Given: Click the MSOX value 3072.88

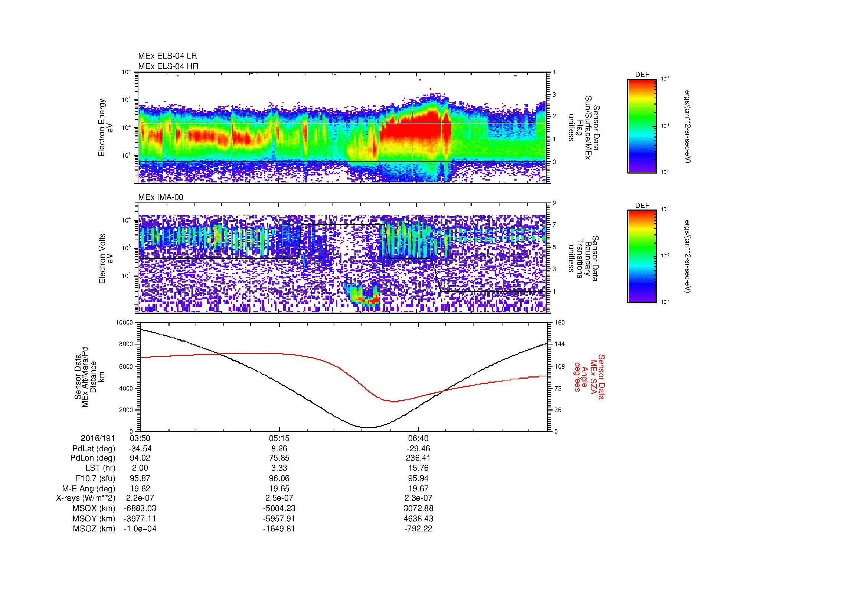Looking at the screenshot, I should [419, 508].
